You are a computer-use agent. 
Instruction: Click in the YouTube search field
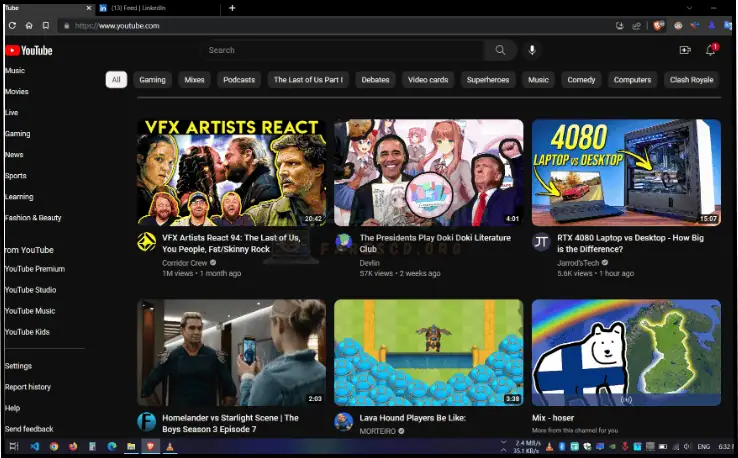point(340,50)
